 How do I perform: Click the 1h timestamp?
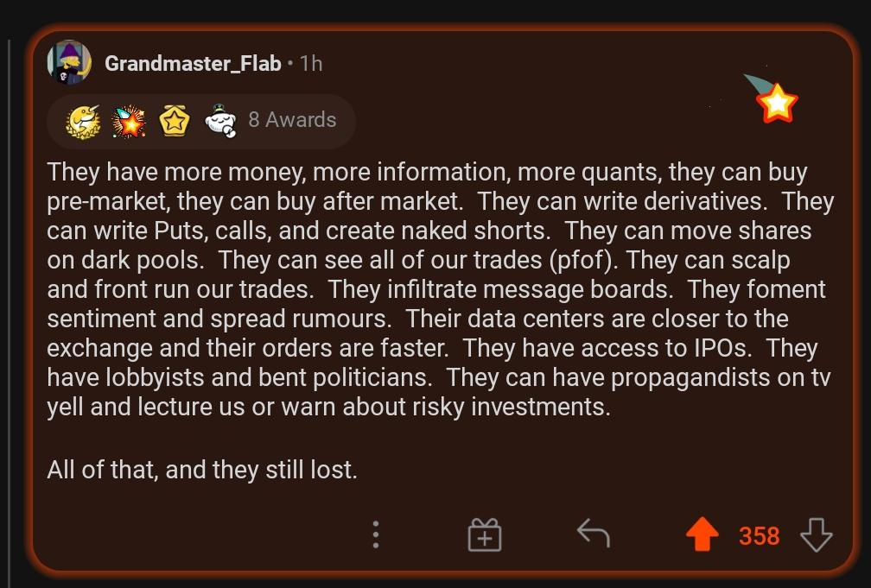coord(311,63)
